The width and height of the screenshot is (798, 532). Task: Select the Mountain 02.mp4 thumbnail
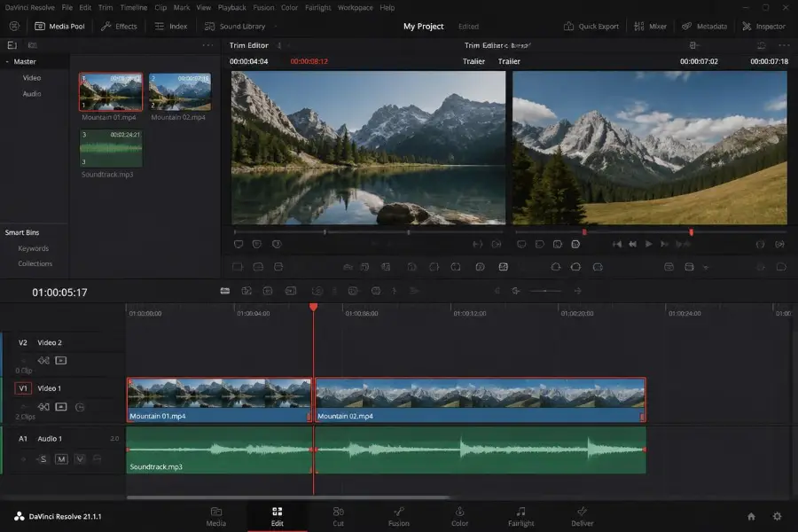tap(180, 91)
